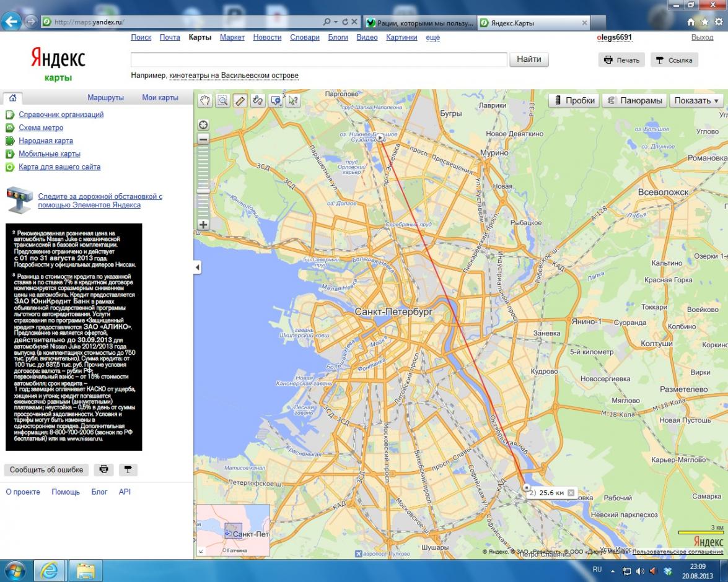Enable Панорамы street view mode

[634, 100]
